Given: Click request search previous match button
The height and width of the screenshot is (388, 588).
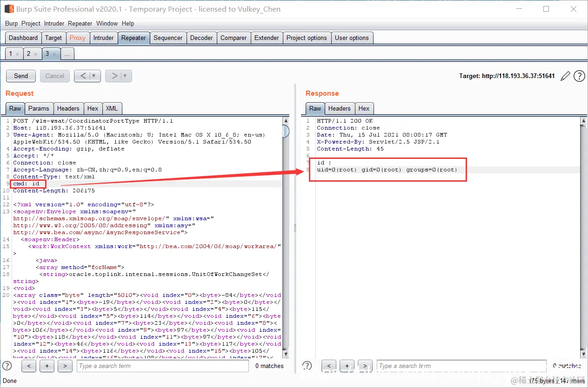Looking at the screenshot, I should (x=29, y=366).
